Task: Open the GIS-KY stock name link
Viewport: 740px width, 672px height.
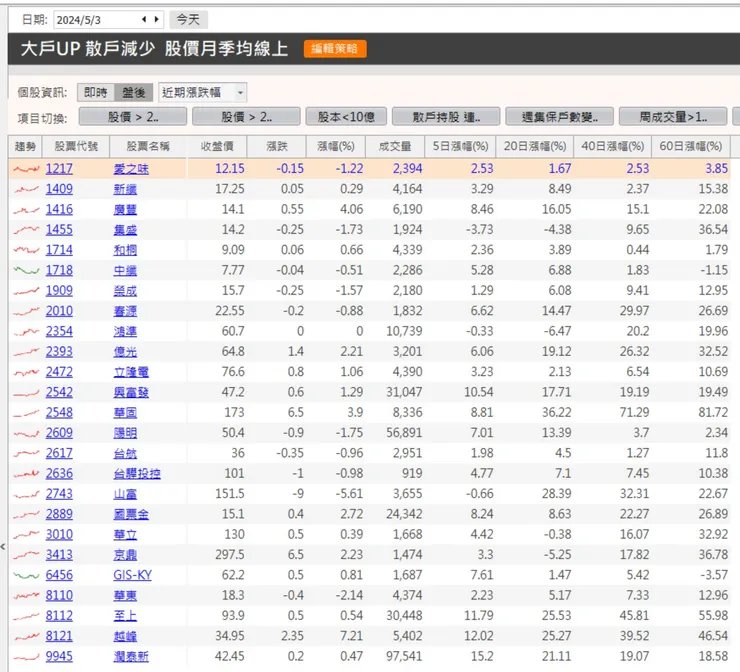Action: tap(133, 575)
